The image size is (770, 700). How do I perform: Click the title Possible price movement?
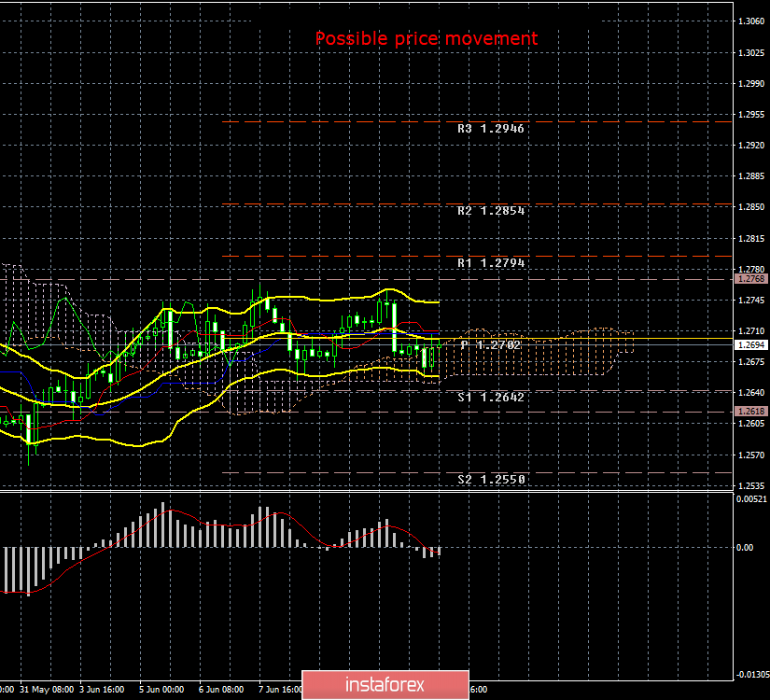coord(427,38)
